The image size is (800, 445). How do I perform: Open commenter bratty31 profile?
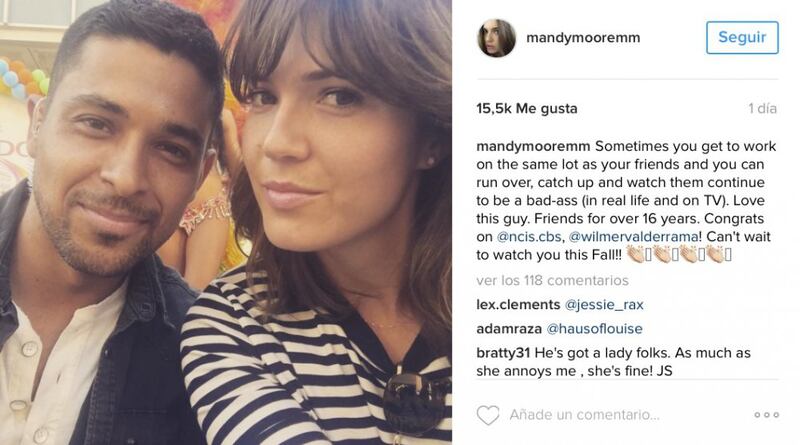coord(503,353)
